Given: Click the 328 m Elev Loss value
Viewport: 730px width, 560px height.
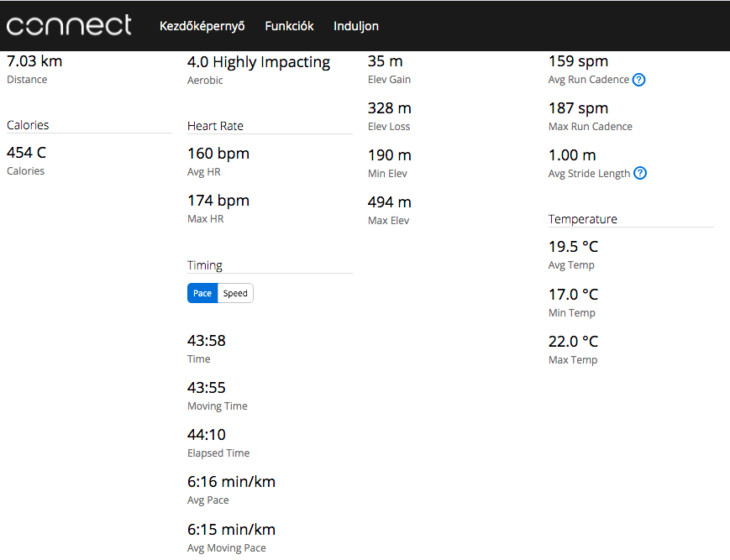Looking at the screenshot, I should pyautogui.click(x=390, y=108).
